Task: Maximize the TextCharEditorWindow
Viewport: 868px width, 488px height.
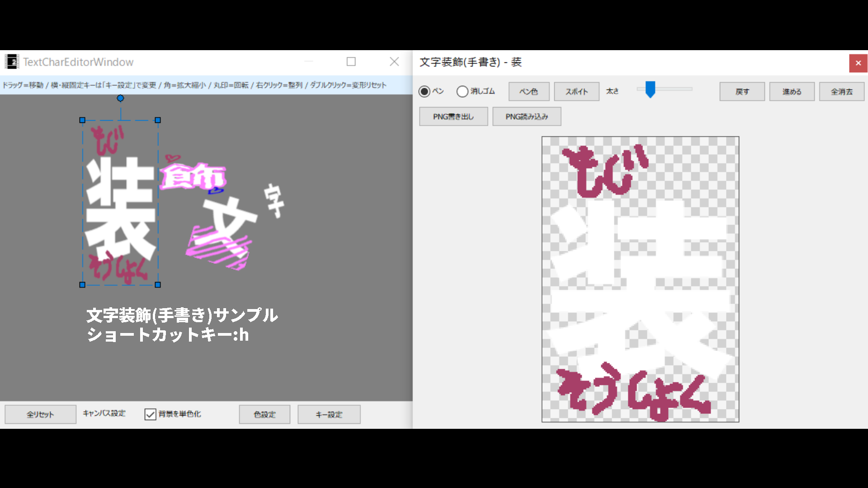Action: tap(351, 62)
